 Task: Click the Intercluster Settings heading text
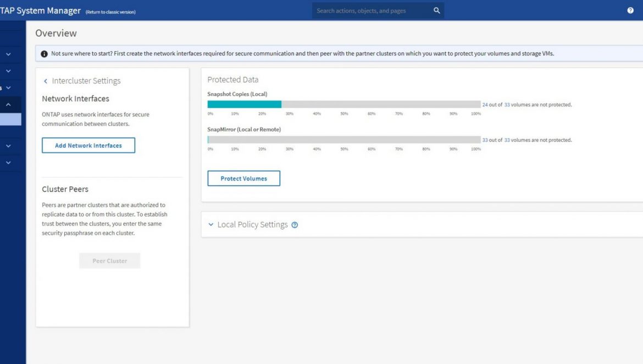[x=86, y=81]
